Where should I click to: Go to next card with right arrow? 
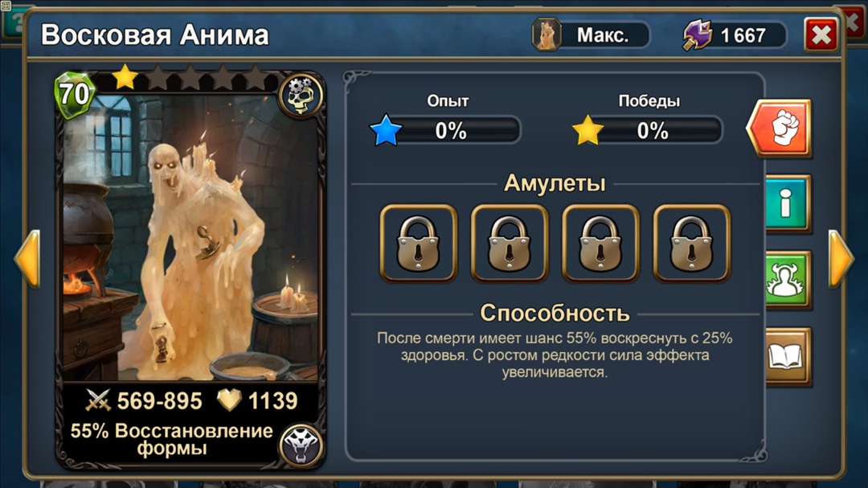(x=841, y=259)
